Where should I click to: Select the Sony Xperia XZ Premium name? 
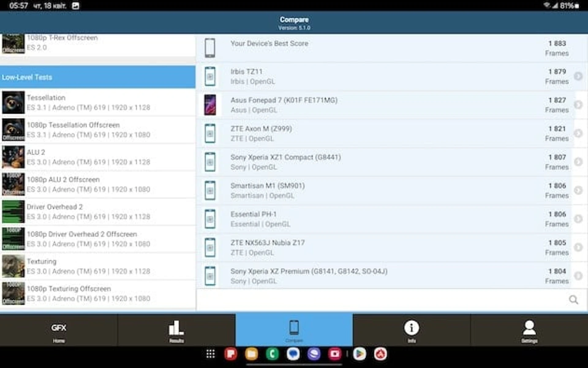(x=309, y=271)
